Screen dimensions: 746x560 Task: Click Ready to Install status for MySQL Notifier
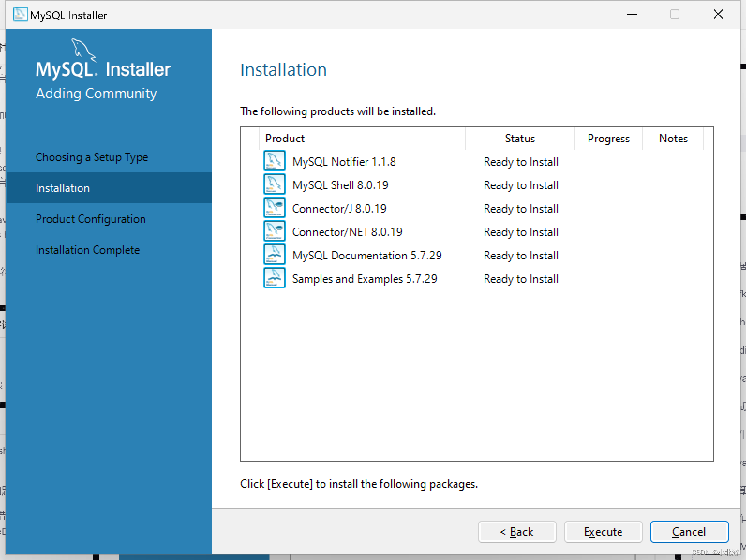click(x=521, y=162)
